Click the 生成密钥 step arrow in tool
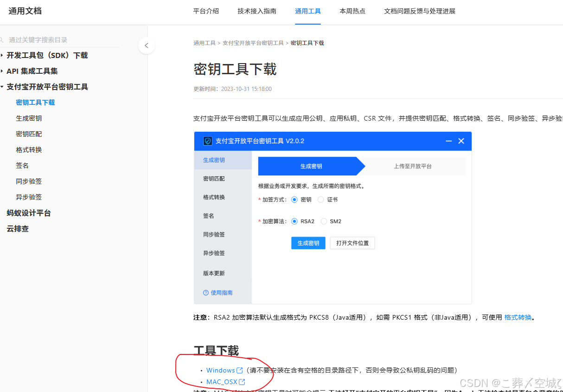This screenshot has height=392, width=563. (311, 166)
